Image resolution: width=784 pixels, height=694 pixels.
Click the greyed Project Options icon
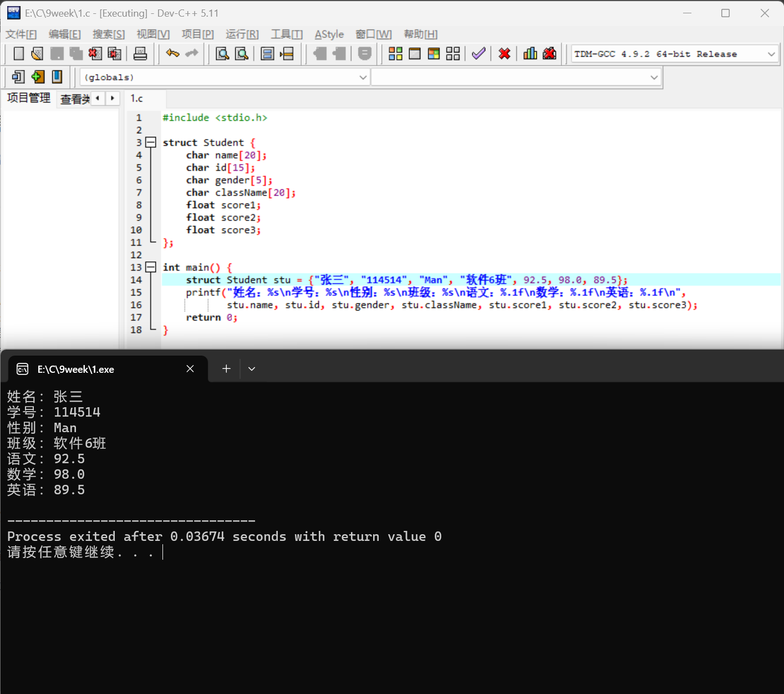click(364, 54)
